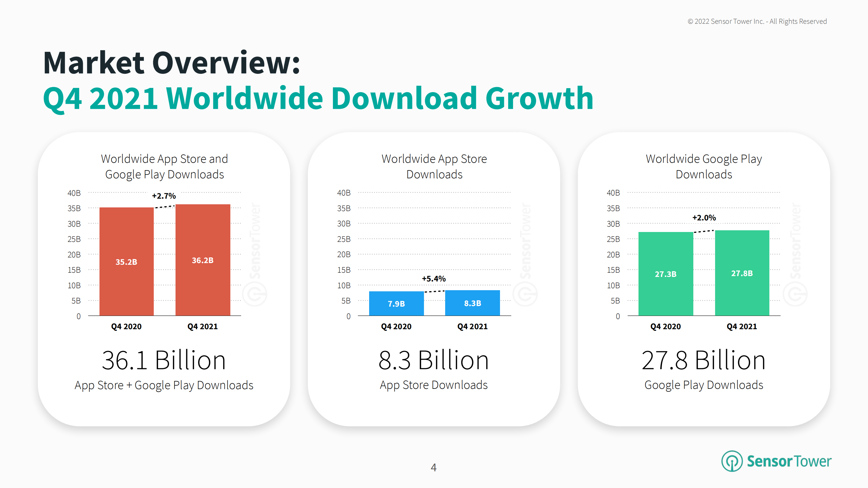
Task: Click the +2.7% growth label
Action: (164, 196)
